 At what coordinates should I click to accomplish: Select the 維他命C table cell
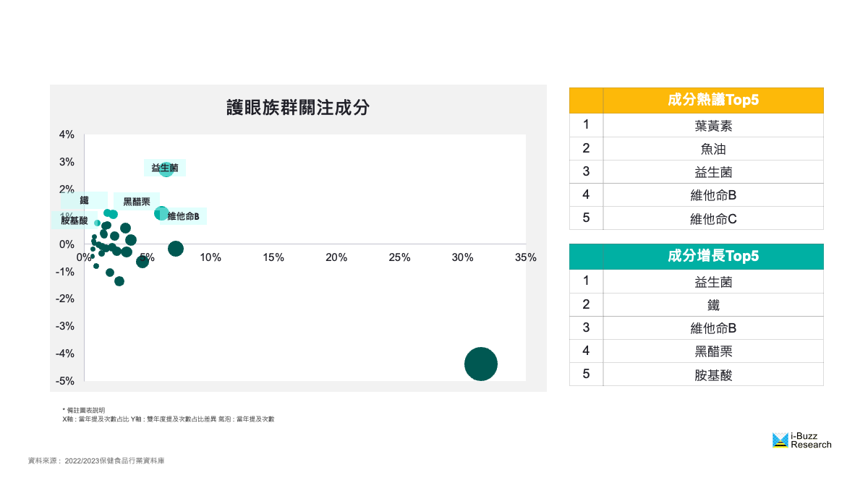click(x=712, y=218)
